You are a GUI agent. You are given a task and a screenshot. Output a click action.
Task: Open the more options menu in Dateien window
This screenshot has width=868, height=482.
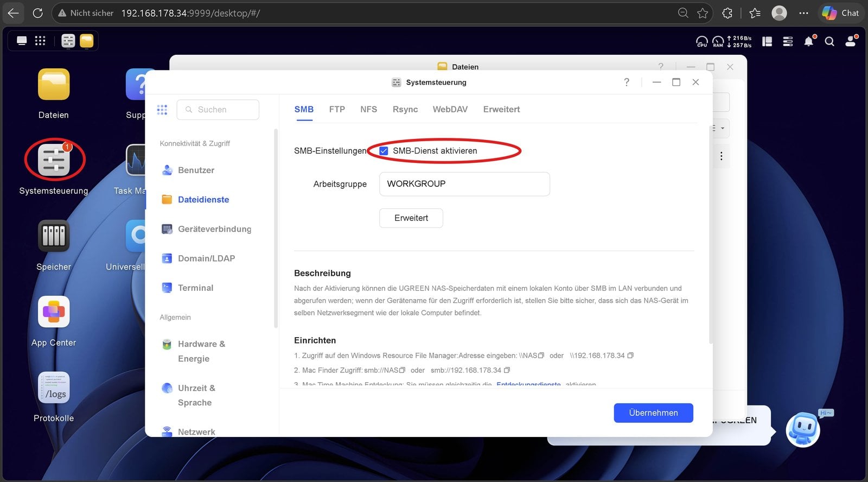[721, 156]
